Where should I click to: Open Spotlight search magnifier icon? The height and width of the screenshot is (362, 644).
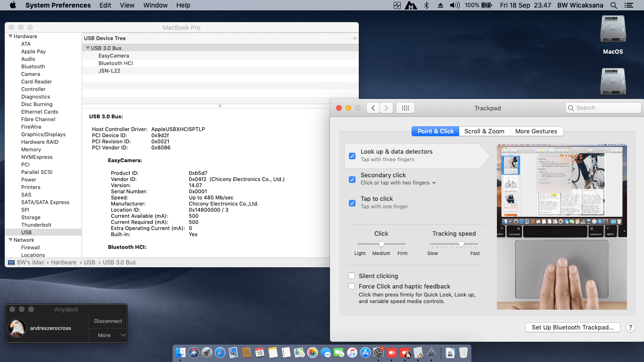pyautogui.click(x=614, y=5)
